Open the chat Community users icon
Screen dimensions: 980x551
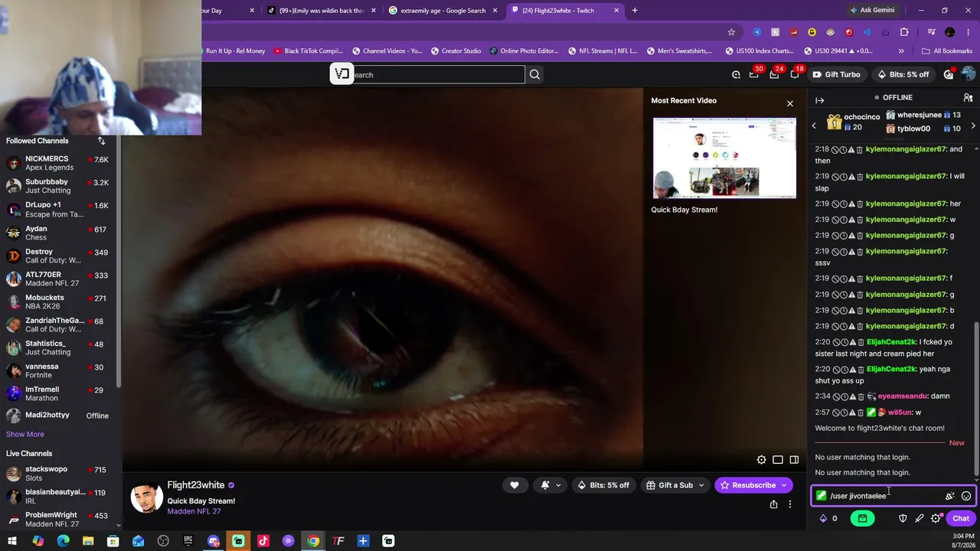(x=968, y=98)
